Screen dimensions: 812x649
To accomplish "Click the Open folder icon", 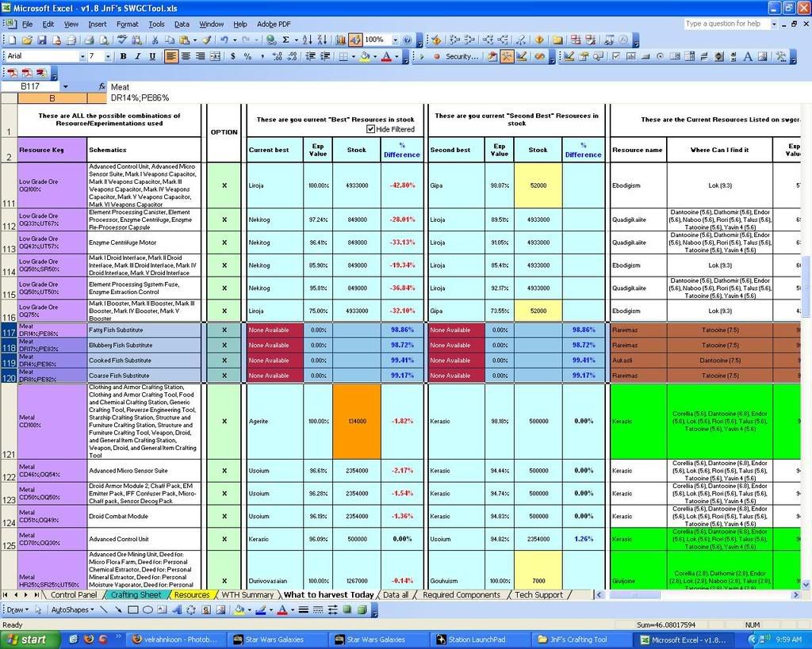I will [28, 40].
